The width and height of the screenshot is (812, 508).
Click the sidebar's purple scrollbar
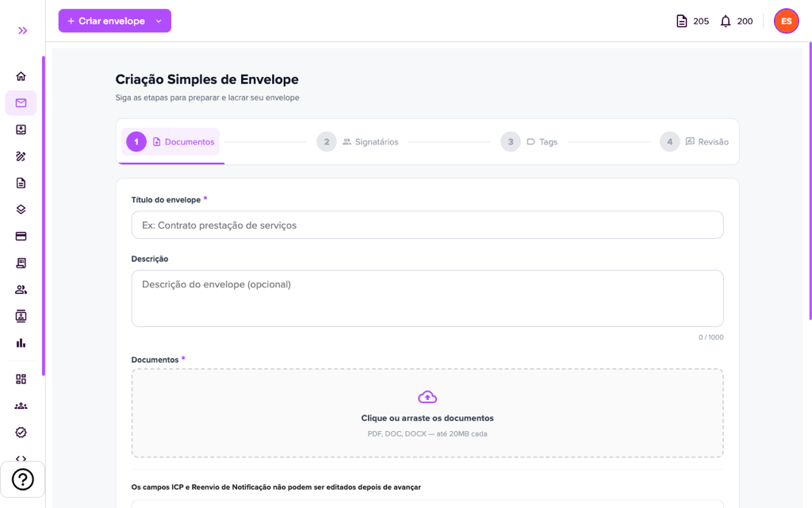pos(44,216)
